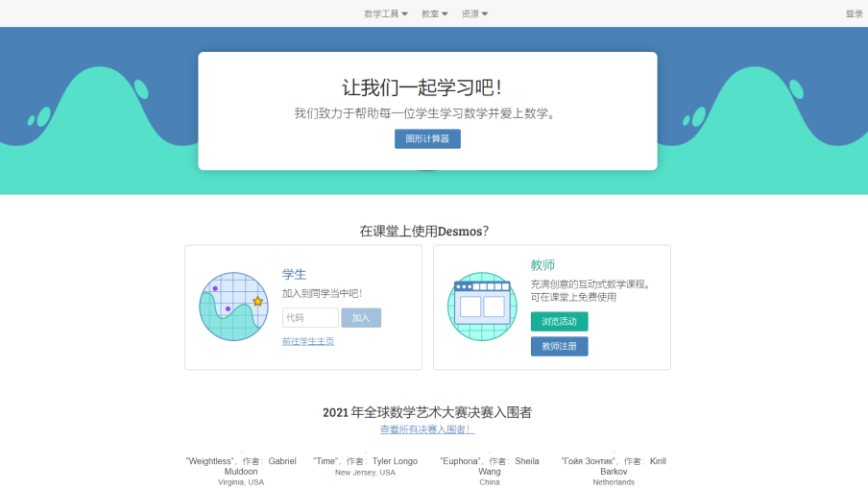Select the "Time" artwork by Tyler Longo
868x491 pixels.
[366, 461]
